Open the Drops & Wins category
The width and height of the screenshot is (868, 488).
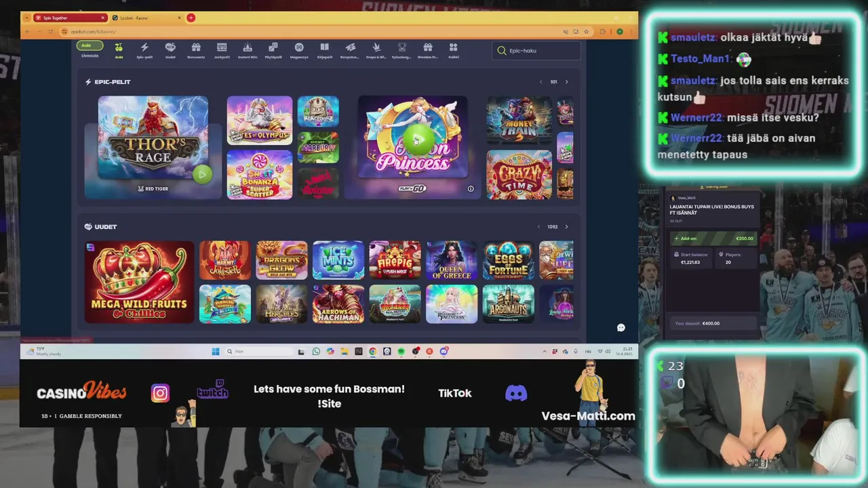[376, 50]
